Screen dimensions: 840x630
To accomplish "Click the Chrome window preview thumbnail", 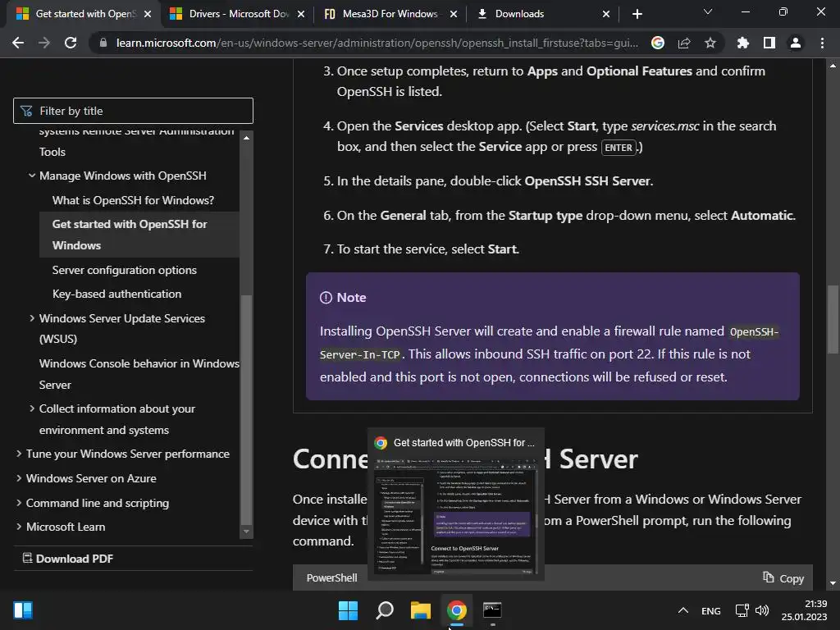I will (x=456, y=515).
